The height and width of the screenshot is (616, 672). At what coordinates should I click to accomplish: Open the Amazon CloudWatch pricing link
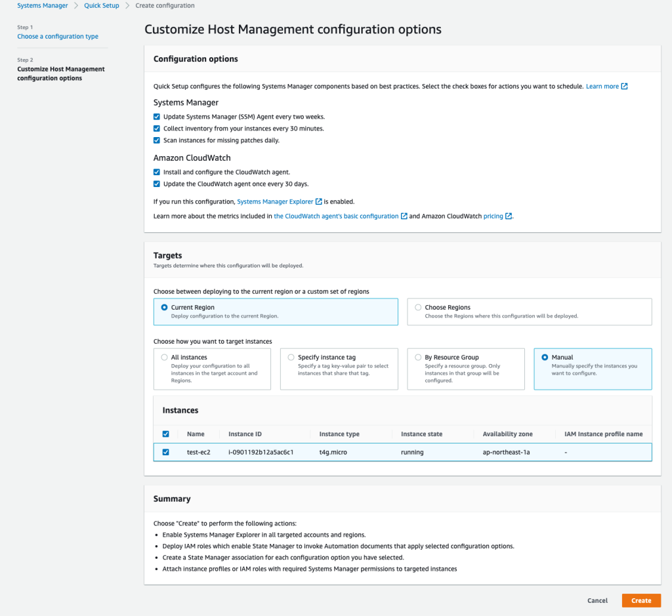click(493, 216)
